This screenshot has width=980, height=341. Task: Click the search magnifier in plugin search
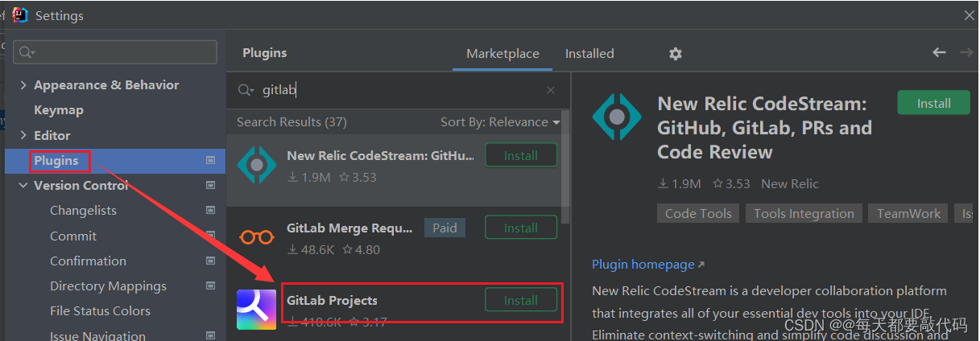tap(246, 91)
